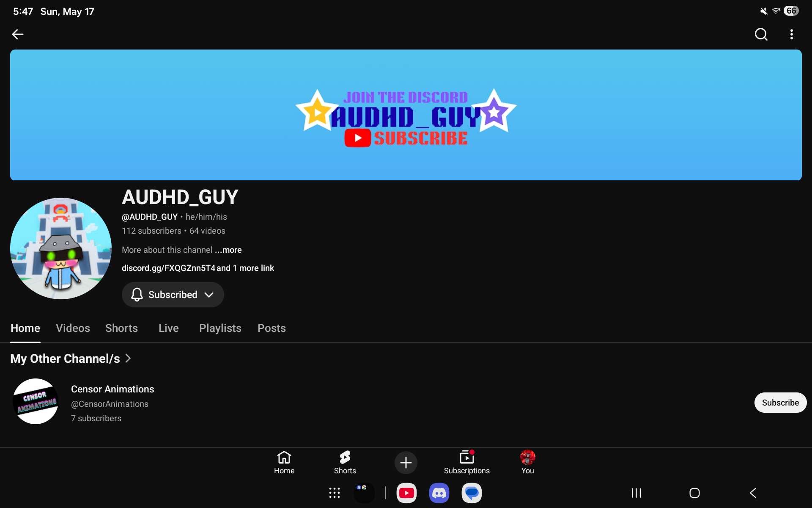Open the discord.gg/FXQGZnn5T4 link
The width and height of the screenshot is (812, 508).
(169, 268)
